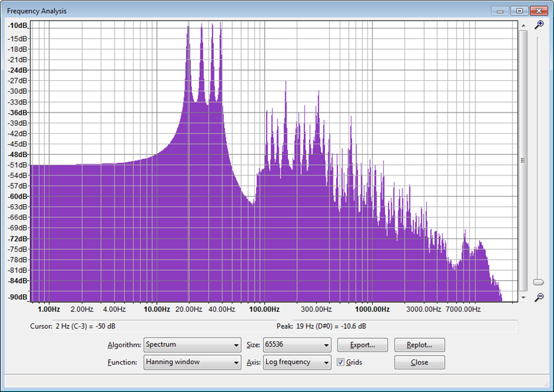
Task: Click the 300.00Hz frequency label
Action: [316, 309]
